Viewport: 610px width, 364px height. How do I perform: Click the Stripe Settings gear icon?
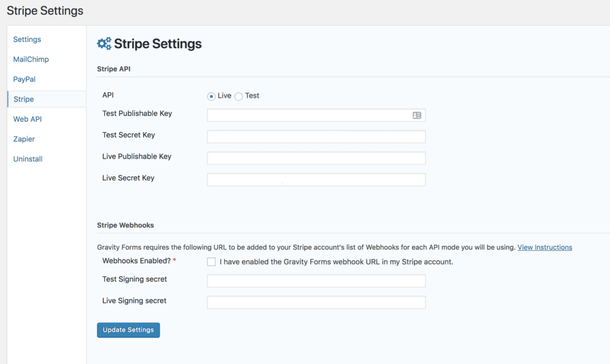[104, 43]
